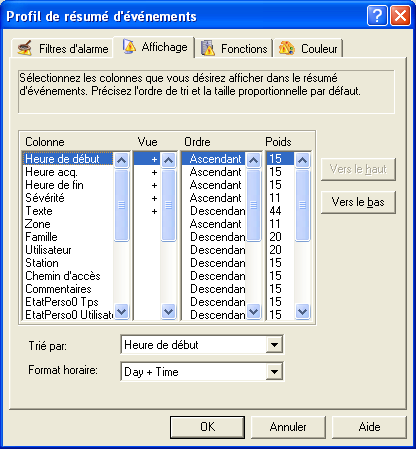
Task: Click the Colonne list scroll down arrow
Action: [x=121, y=312]
